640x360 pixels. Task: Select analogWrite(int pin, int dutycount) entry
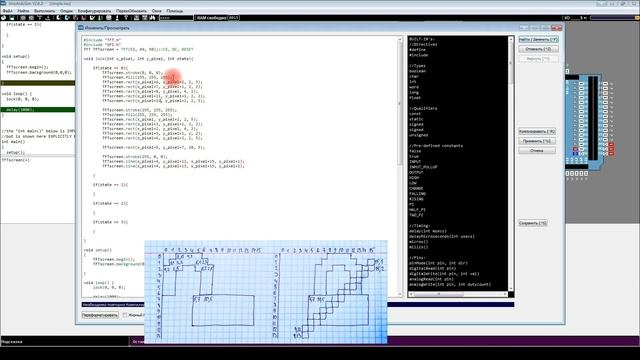point(450,284)
